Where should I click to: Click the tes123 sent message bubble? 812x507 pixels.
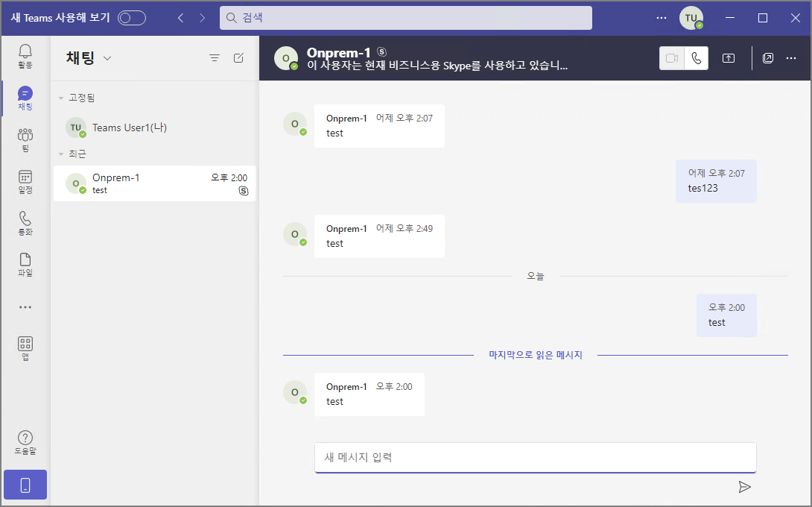coord(716,181)
